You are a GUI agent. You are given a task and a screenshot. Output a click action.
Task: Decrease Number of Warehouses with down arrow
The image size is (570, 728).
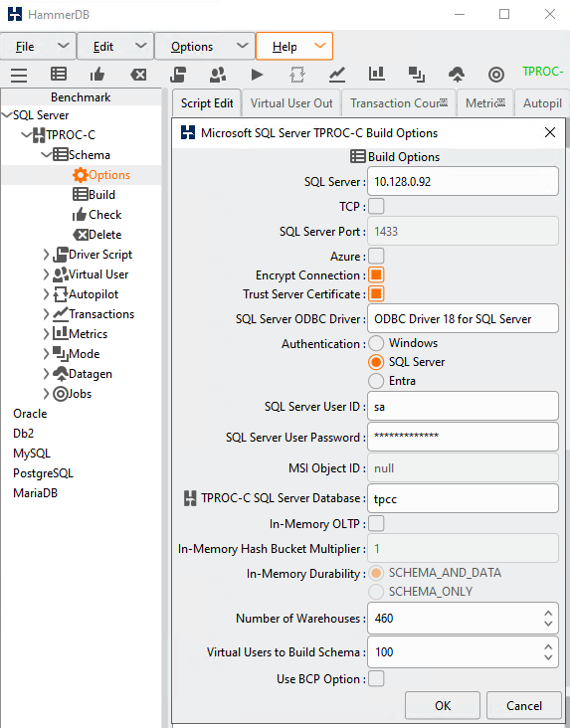(x=548, y=624)
